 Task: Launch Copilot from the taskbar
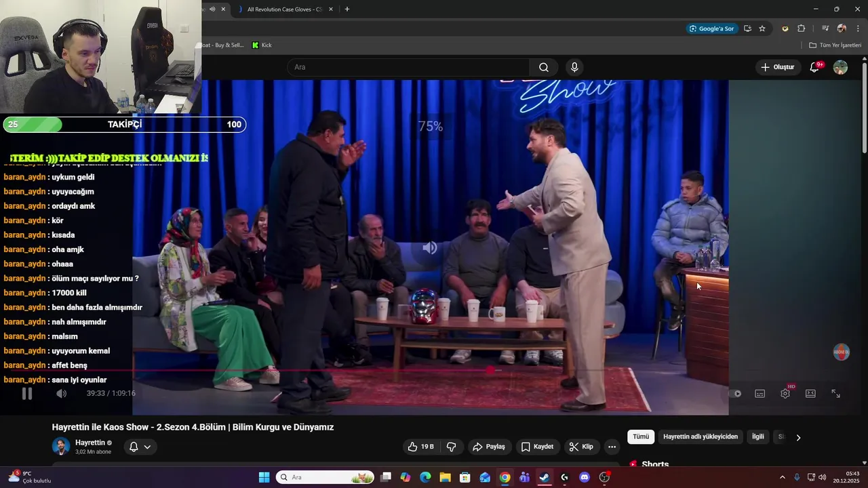coord(406,477)
